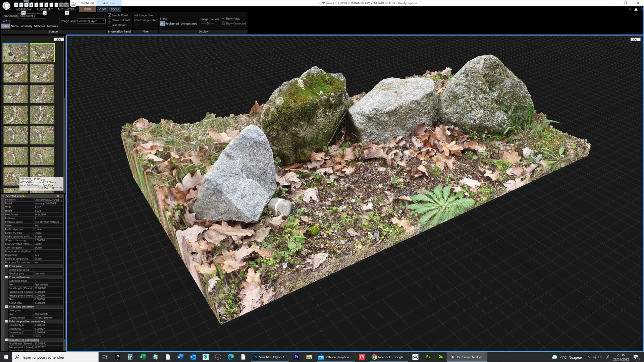
Task: Check the Show Corrected checkbox
Action: [224, 23]
